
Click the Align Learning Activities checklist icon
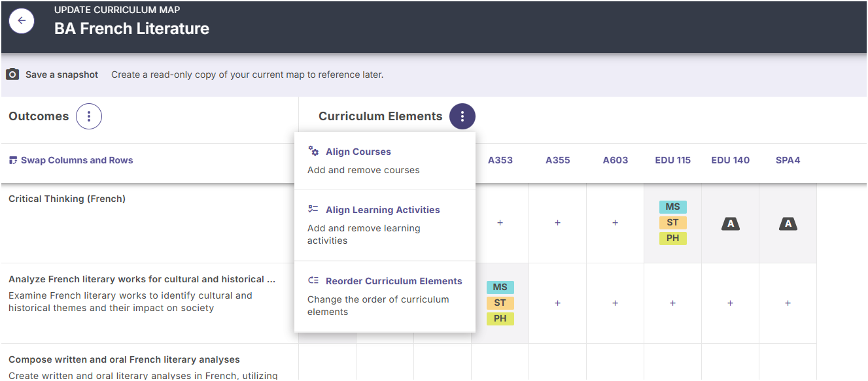pyautogui.click(x=313, y=209)
